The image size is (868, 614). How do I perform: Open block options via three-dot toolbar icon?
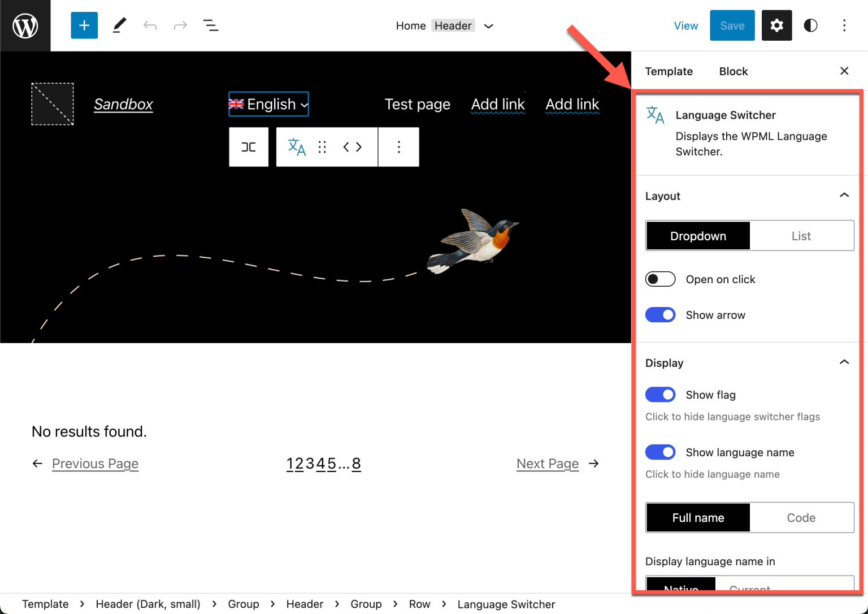(x=398, y=147)
